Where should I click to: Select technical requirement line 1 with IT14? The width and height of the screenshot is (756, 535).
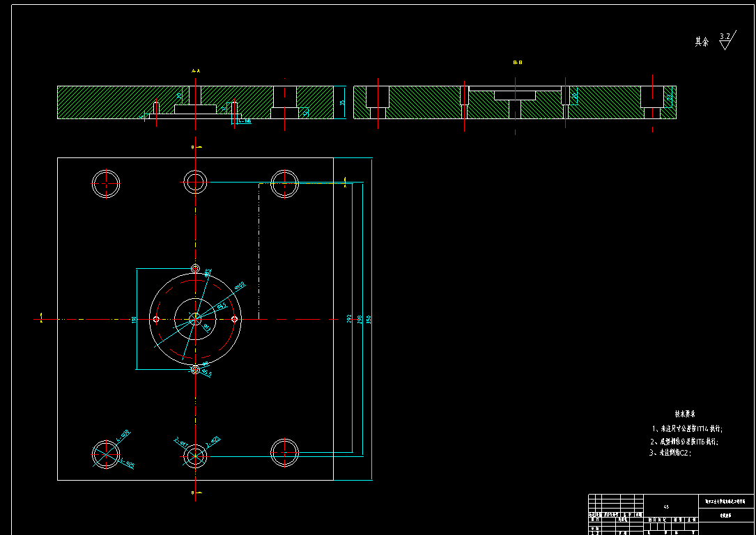tap(688, 428)
